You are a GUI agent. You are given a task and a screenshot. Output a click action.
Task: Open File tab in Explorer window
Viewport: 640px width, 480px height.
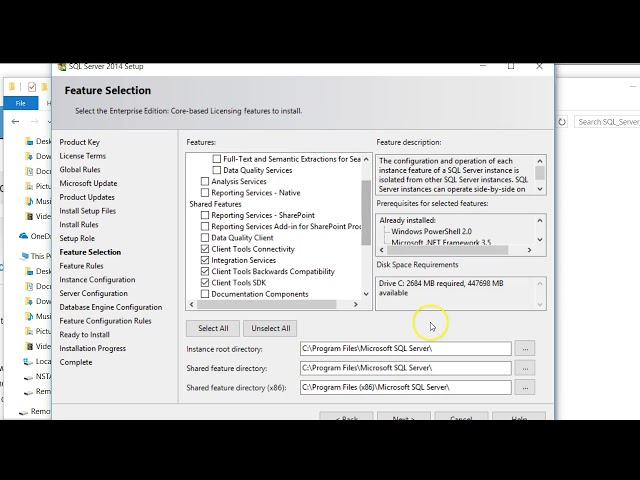[20, 103]
